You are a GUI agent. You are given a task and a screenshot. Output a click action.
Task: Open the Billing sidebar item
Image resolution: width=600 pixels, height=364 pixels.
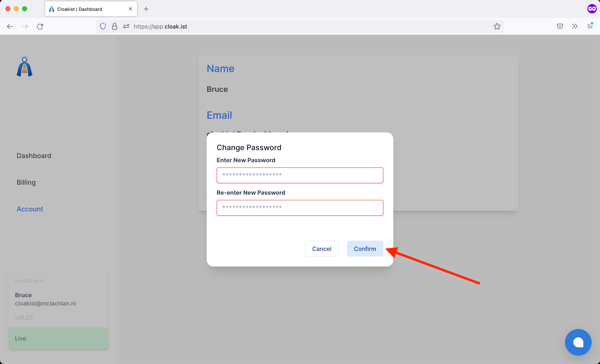pos(26,182)
